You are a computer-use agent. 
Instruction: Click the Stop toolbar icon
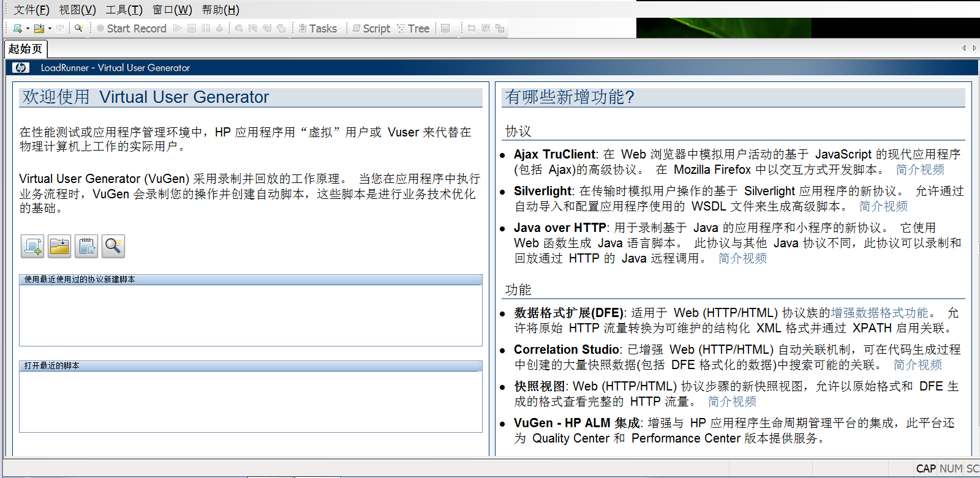coord(192,28)
